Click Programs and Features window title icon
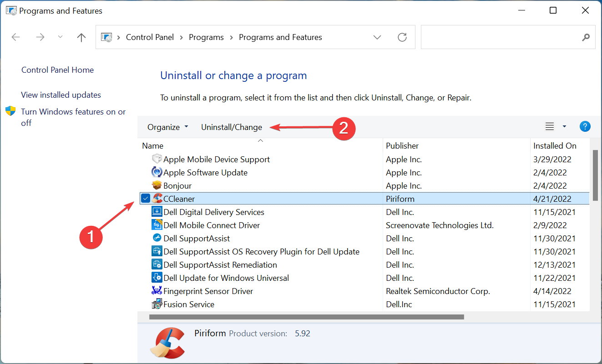The image size is (602, 364). 11,10
